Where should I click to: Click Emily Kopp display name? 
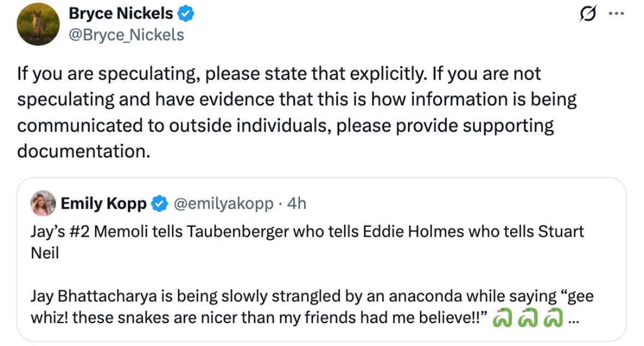click(103, 203)
